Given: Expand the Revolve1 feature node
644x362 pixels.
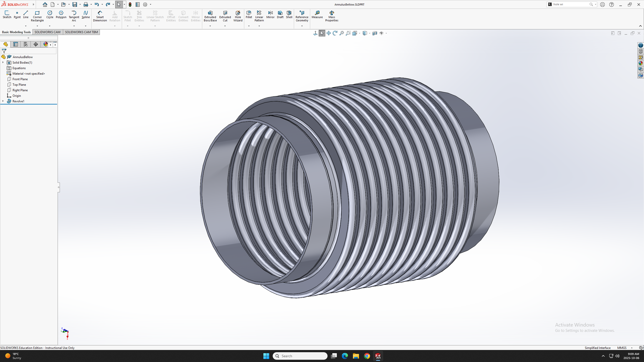Looking at the screenshot, I should click(x=3, y=101).
